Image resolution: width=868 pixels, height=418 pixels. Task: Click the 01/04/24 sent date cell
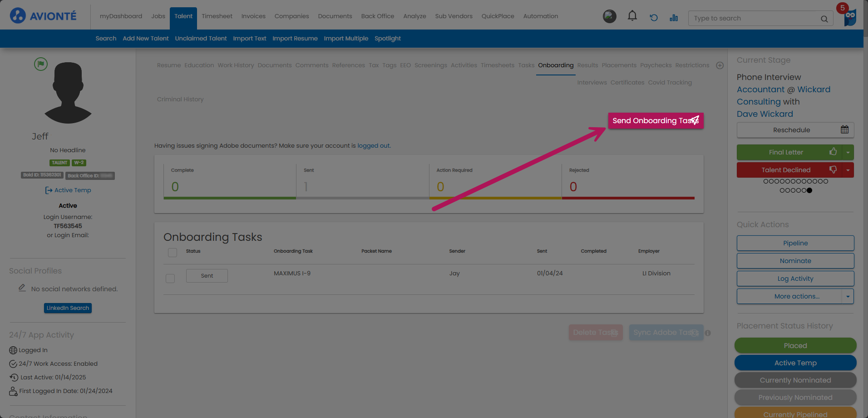click(550, 274)
